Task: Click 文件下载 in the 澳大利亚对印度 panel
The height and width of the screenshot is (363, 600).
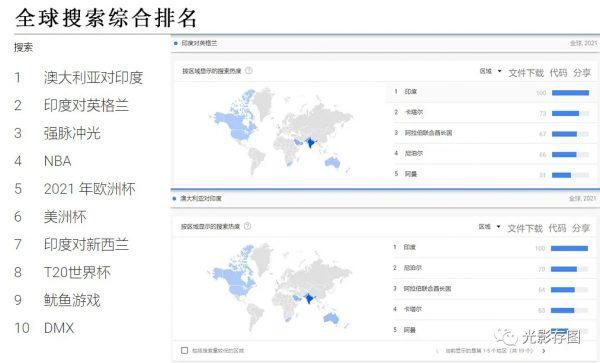Action: [x=525, y=228]
